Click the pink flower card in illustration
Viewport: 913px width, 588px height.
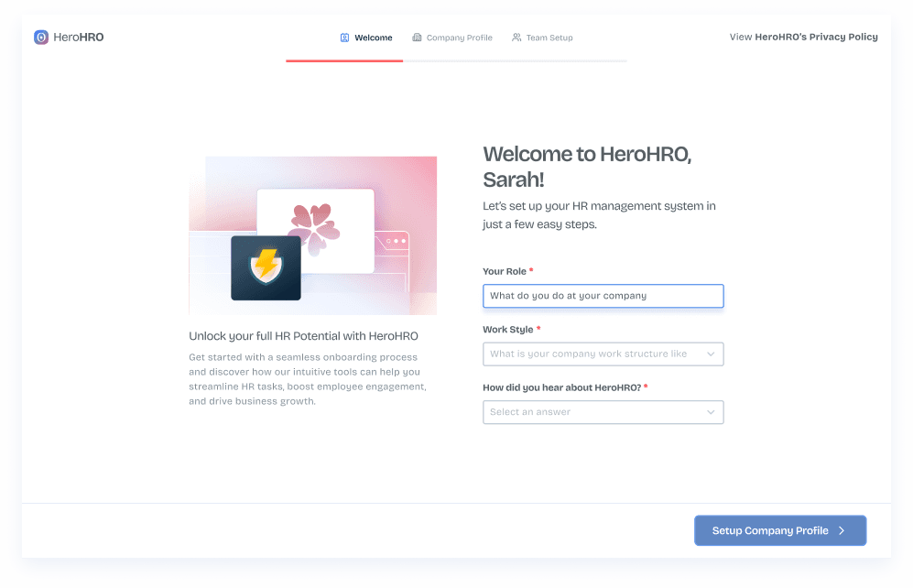316,230
